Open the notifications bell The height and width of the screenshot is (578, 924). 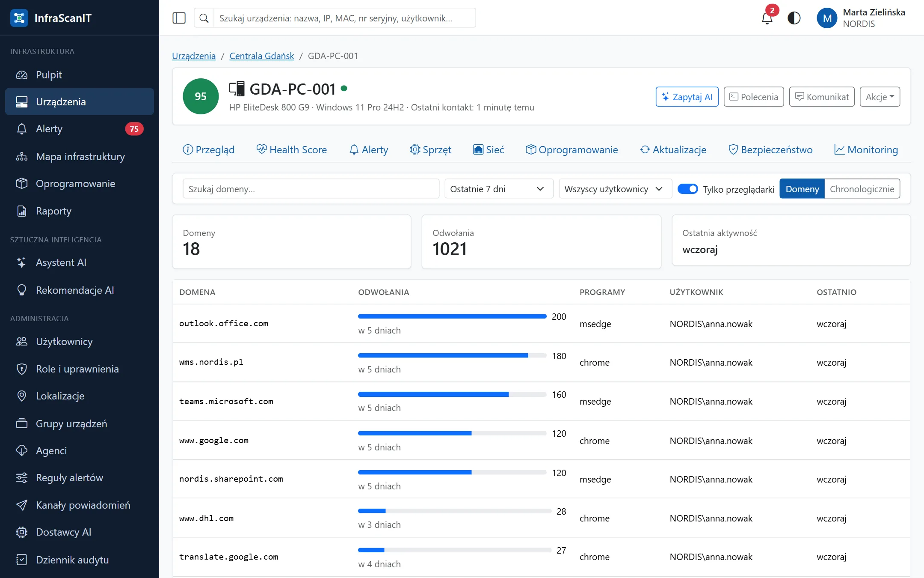pos(767,18)
